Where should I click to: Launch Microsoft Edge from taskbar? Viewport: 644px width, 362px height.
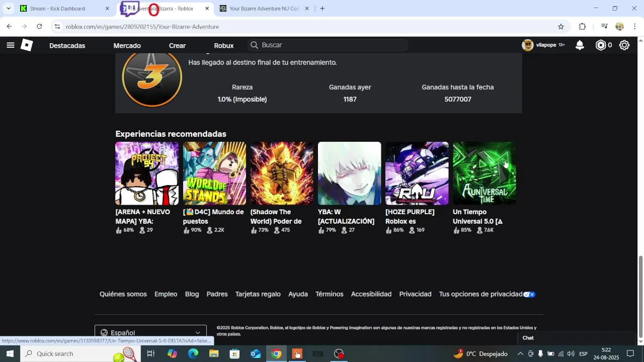coord(193,353)
